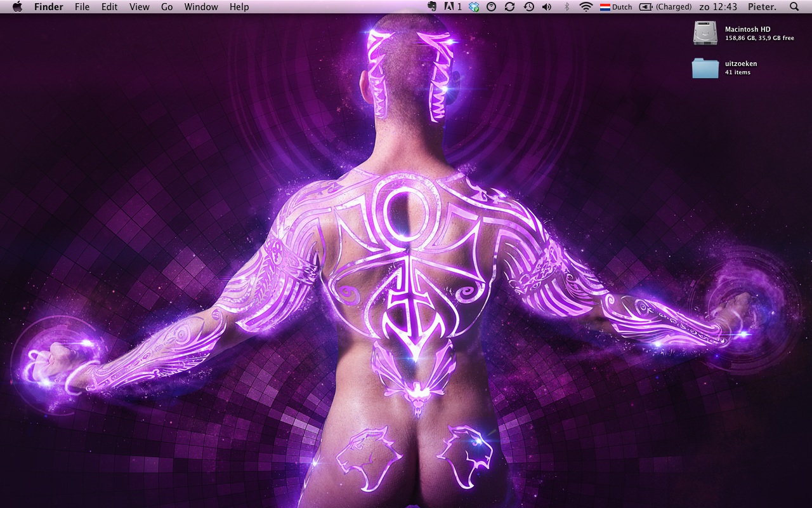Open the Window menu
The image size is (812, 508).
[201, 7]
